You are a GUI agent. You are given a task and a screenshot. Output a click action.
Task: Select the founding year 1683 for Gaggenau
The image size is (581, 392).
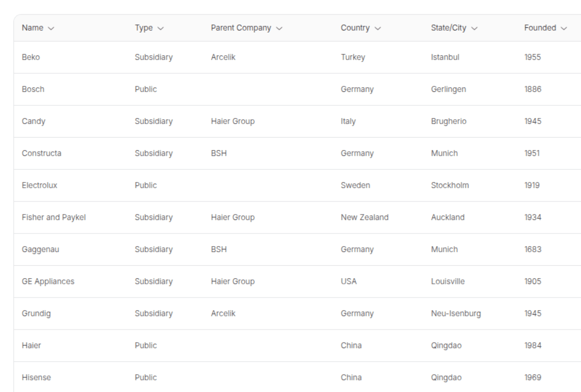(x=533, y=249)
